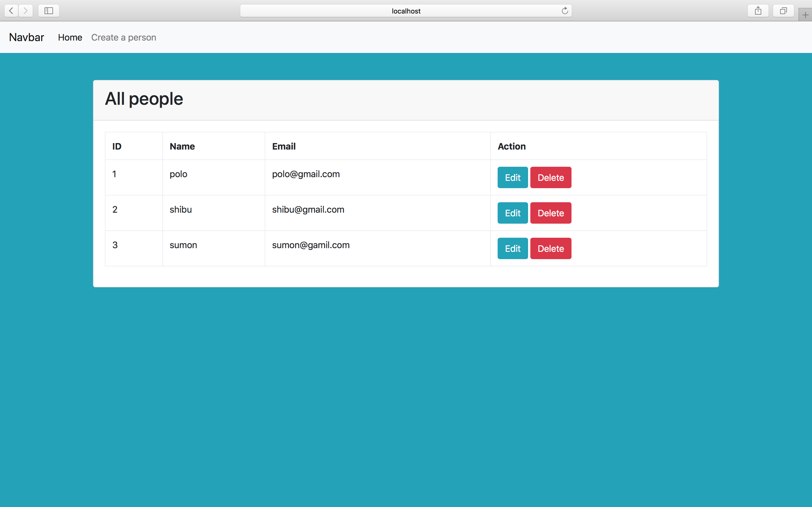The height and width of the screenshot is (507, 812).
Task: Click the browser forward arrow
Action: (x=25, y=11)
